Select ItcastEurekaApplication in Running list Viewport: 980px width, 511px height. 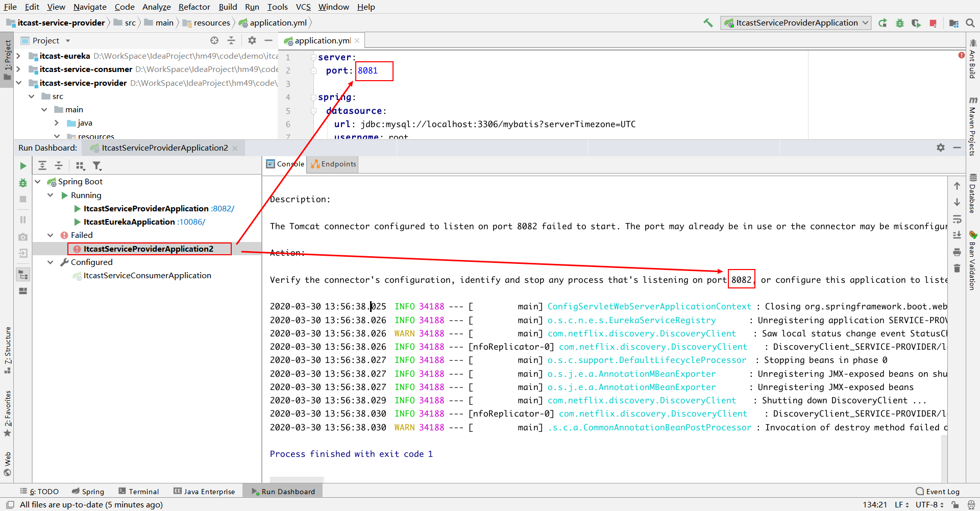pyautogui.click(x=129, y=222)
